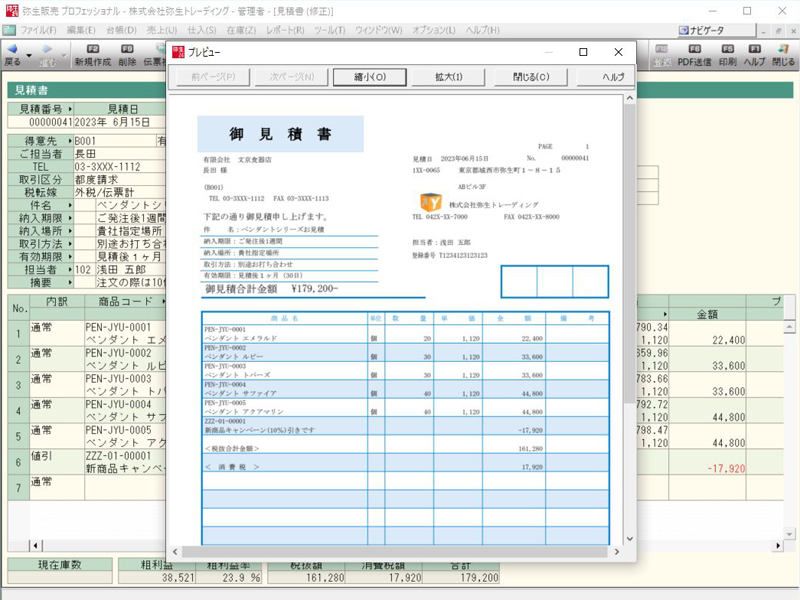Click the F8 PDF送信 toolbar icon
The width and height of the screenshot is (800, 600).
(x=694, y=49)
